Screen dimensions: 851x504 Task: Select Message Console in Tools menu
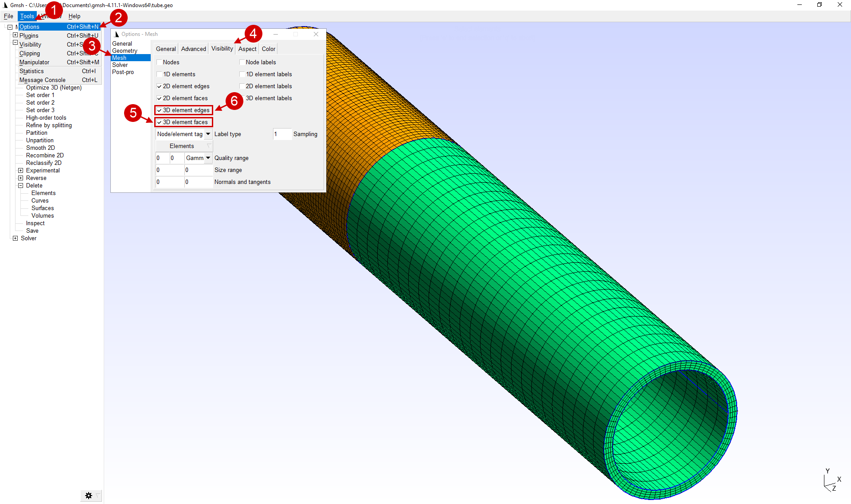43,80
